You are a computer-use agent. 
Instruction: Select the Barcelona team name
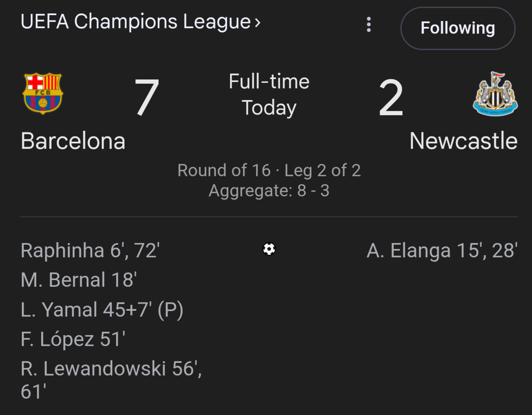point(73,141)
